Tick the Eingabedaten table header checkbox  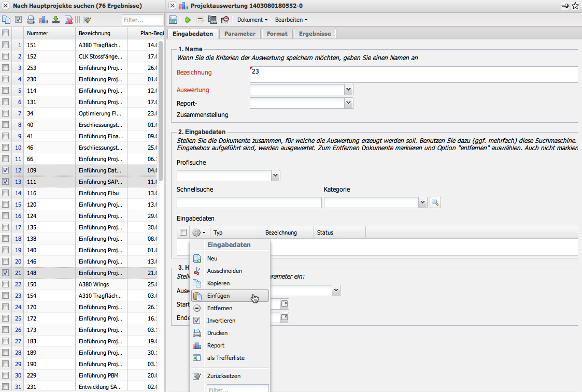183,233
